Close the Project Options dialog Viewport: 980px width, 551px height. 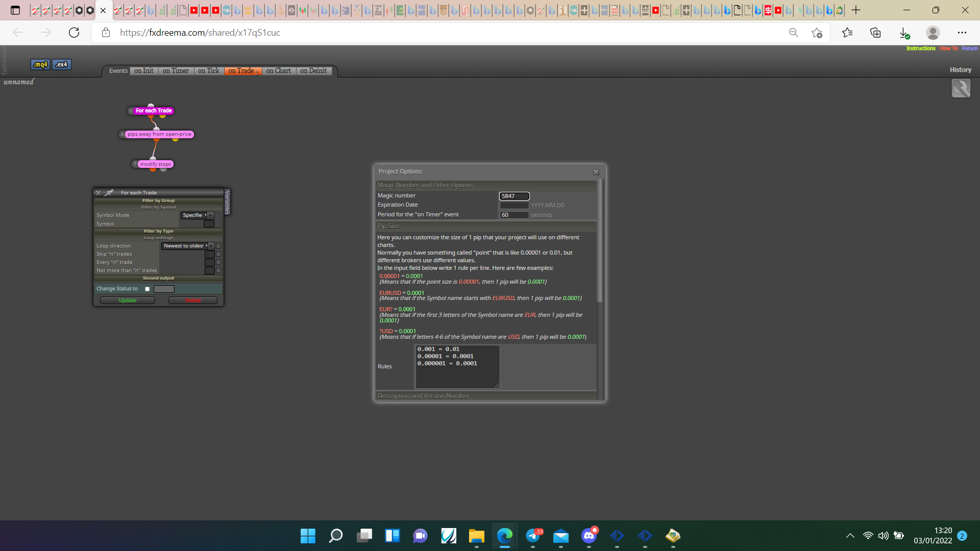(x=596, y=172)
